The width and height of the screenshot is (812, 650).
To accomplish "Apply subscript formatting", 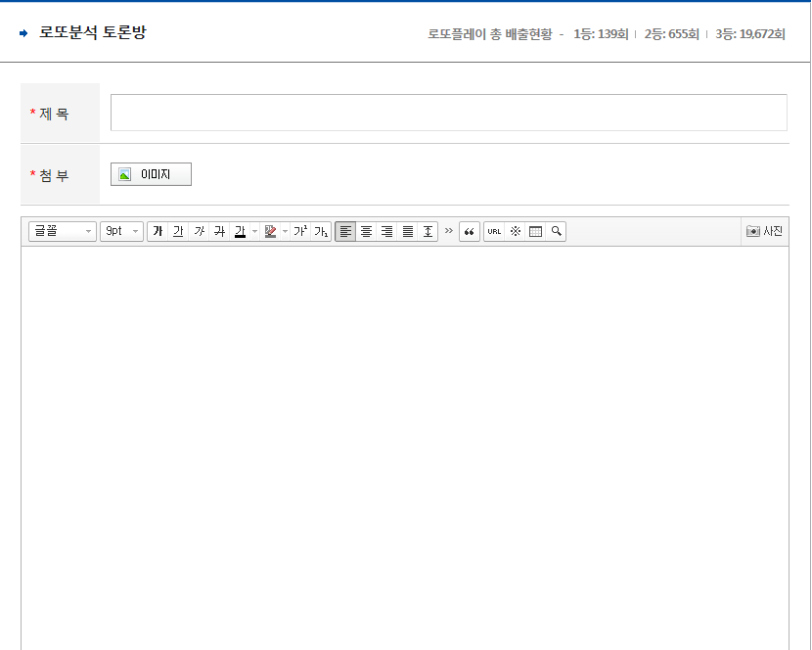I will click(321, 232).
